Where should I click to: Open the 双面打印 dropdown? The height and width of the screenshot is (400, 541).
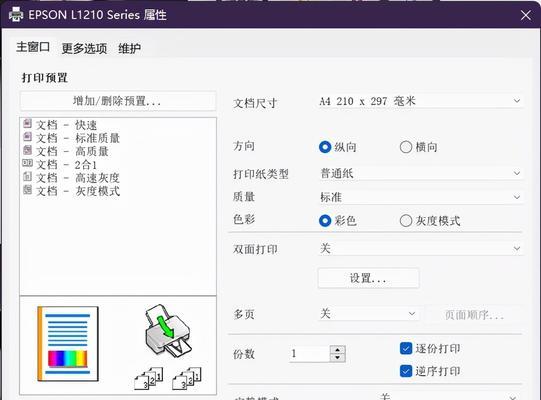(x=420, y=248)
